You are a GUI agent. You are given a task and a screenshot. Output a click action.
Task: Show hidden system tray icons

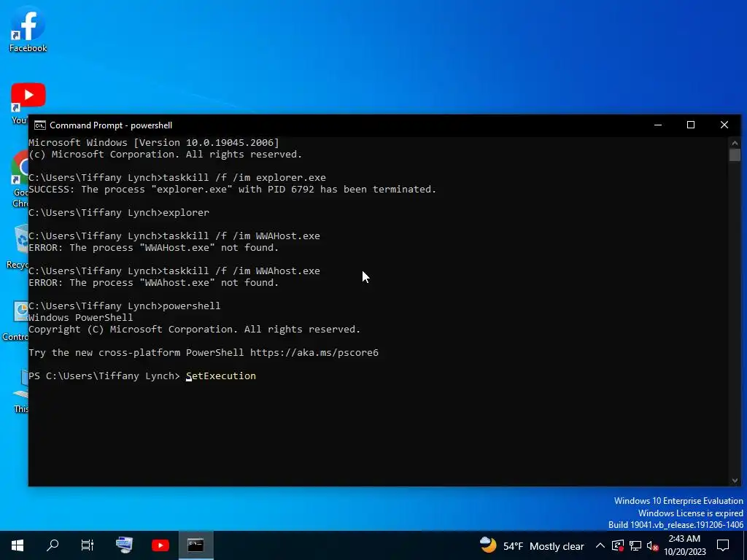tap(600, 545)
